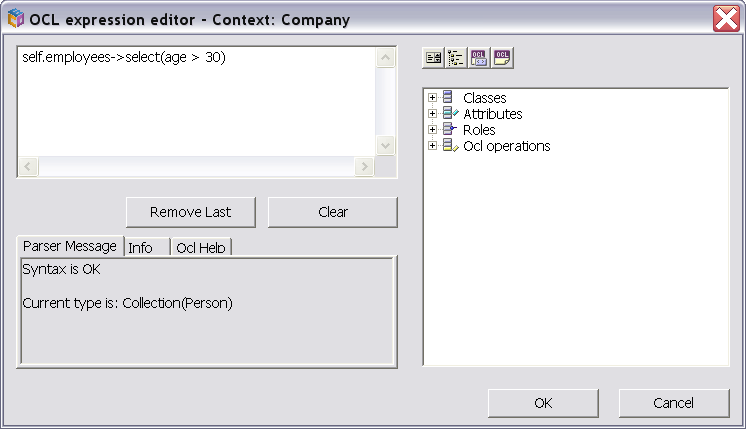Expand the Classes tree node
The height and width of the screenshot is (429, 746).
tap(432, 98)
